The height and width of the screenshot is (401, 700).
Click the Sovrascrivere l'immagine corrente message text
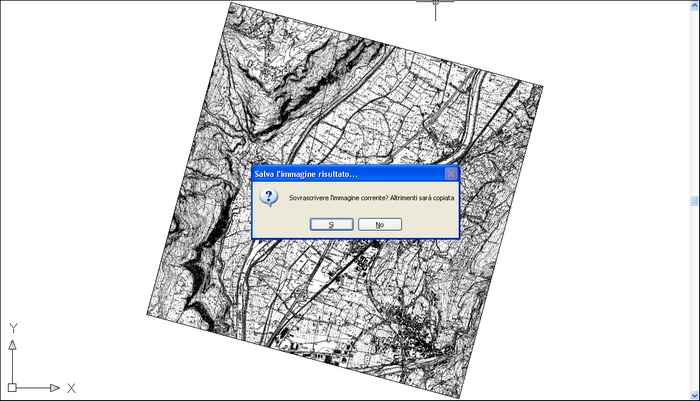click(371, 199)
